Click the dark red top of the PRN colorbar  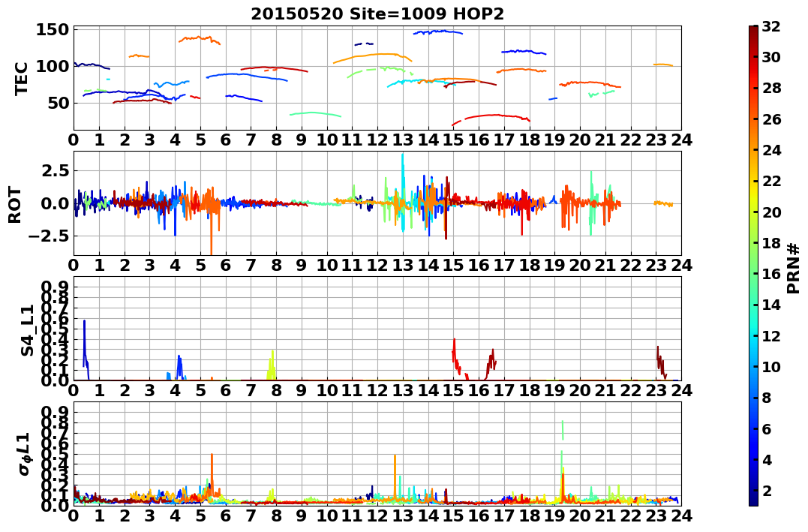coord(753,30)
